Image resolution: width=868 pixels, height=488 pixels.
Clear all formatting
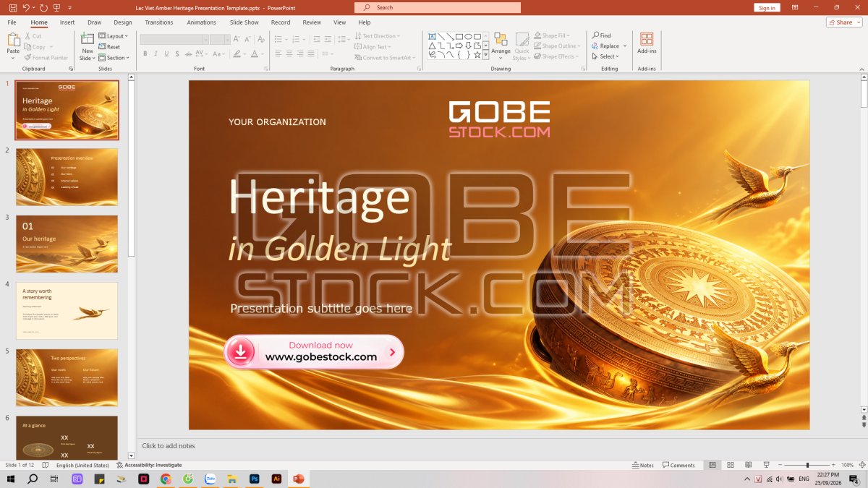260,39
